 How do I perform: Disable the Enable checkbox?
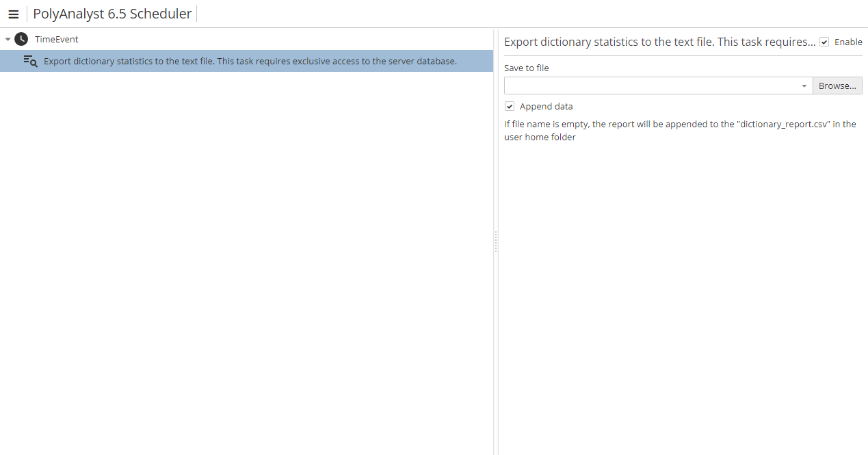pyautogui.click(x=824, y=42)
